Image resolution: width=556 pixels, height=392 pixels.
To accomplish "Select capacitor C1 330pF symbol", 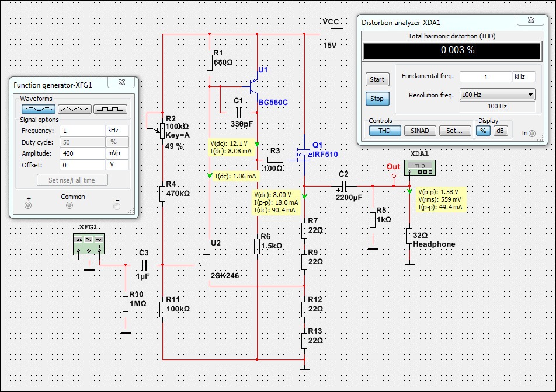I will pos(239,113).
